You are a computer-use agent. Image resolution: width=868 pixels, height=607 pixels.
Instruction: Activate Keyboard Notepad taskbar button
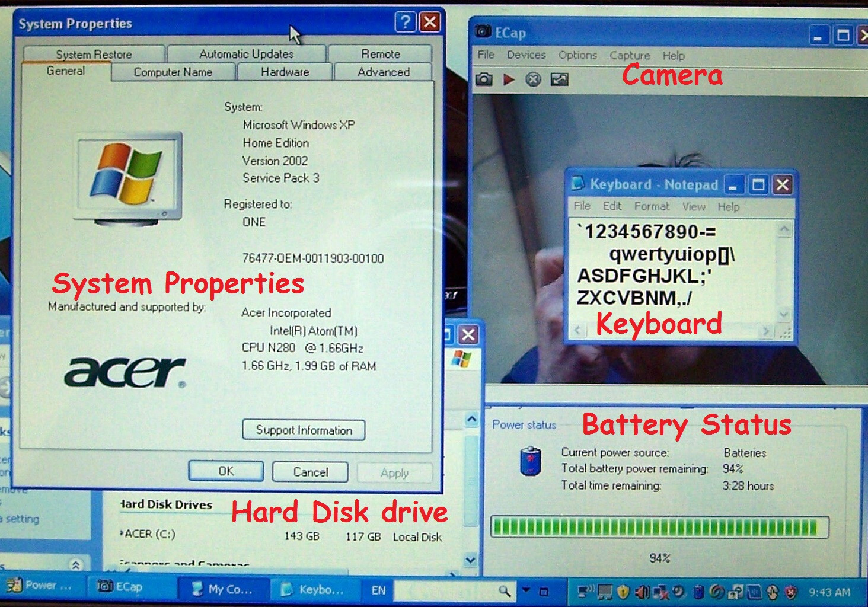315,589
